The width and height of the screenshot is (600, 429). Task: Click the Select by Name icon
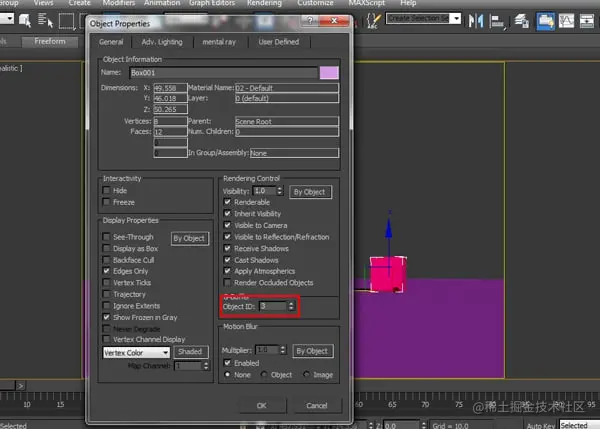[45, 20]
